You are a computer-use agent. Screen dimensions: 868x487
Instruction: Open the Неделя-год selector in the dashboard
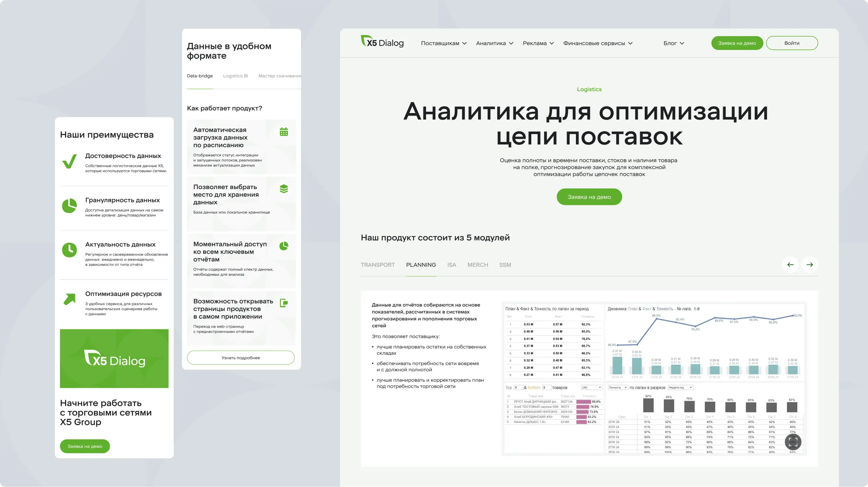click(x=680, y=387)
